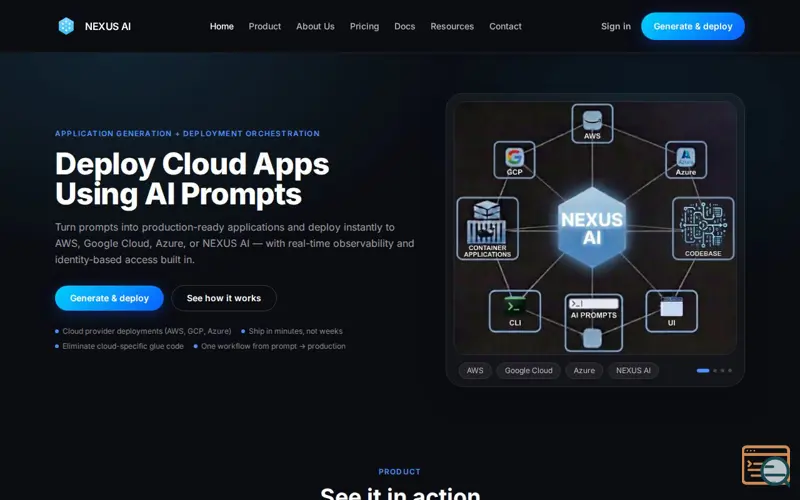Click the See how it works button
The height and width of the screenshot is (500, 800).
(x=224, y=298)
